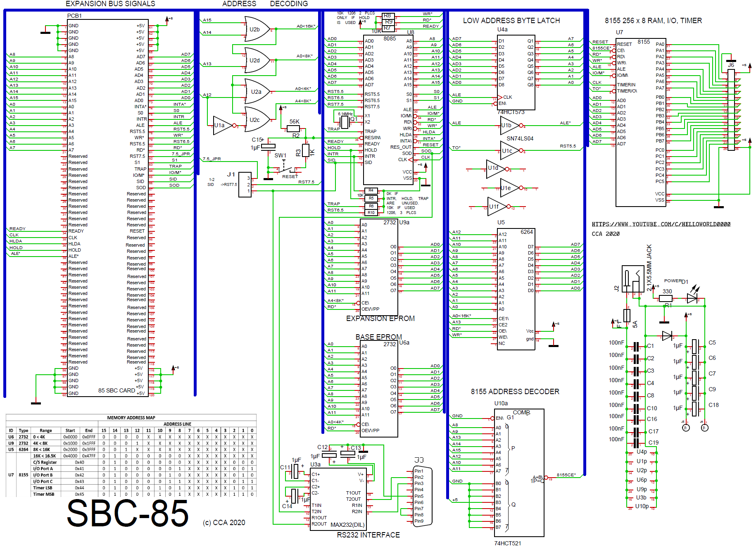The image size is (756, 547).
Task: Click the U2b logic gate symbol
Action: point(256,29)
